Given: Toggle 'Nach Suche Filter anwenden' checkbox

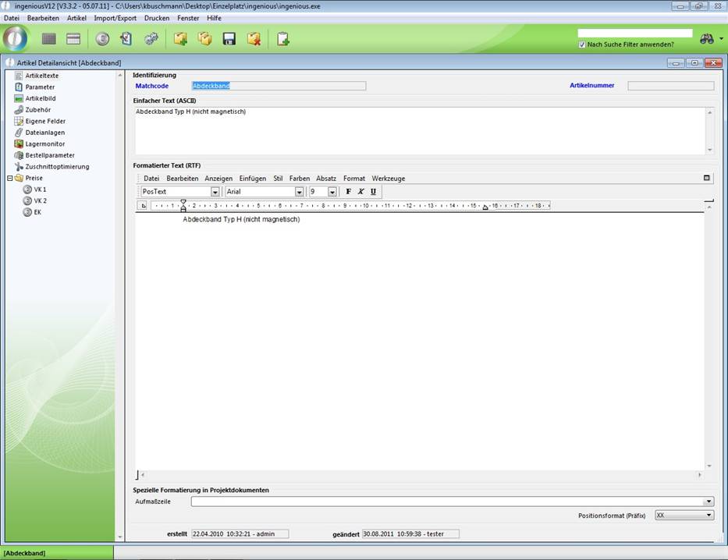Looking at the screenshot, I should [x=582, y=44].
